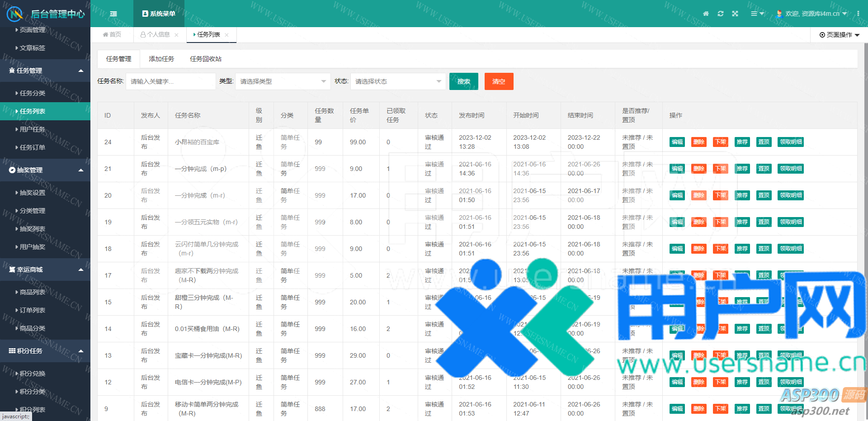Open the 请选择类型 type dropdown
Viewport: 868px width, 421px height.
(x=283, y=81)
